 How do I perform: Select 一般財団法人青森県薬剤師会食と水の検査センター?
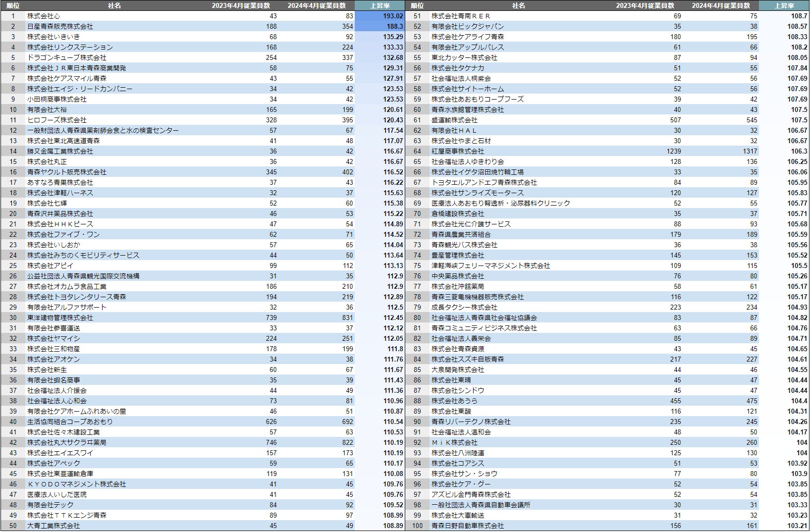click(103, 130)
